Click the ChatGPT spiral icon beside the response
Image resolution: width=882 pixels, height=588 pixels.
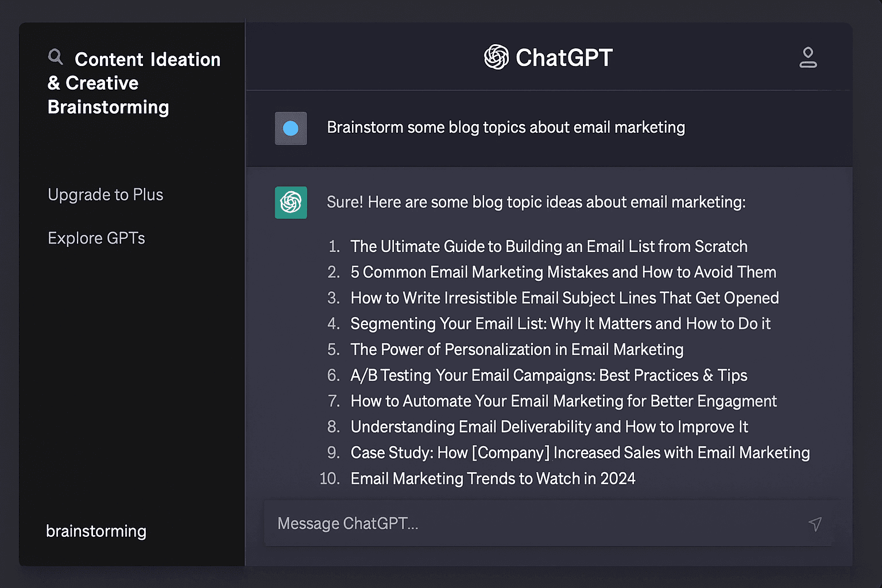point(291,203)
